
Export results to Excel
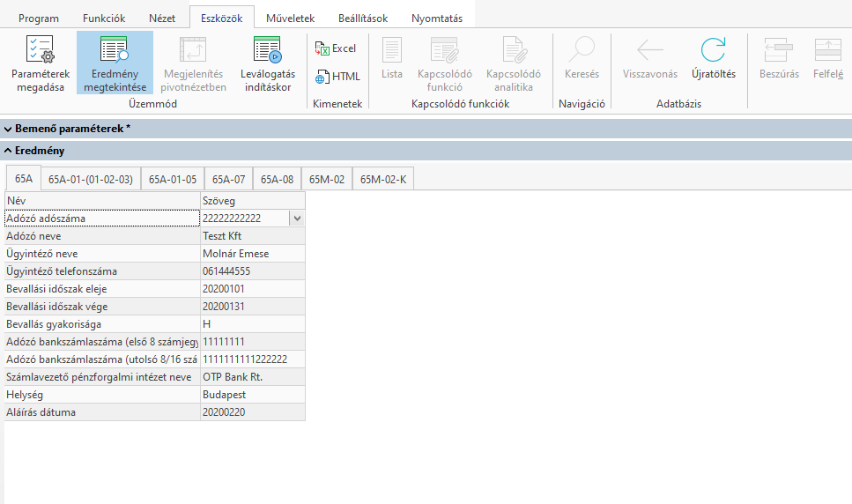tap(336, 48)
